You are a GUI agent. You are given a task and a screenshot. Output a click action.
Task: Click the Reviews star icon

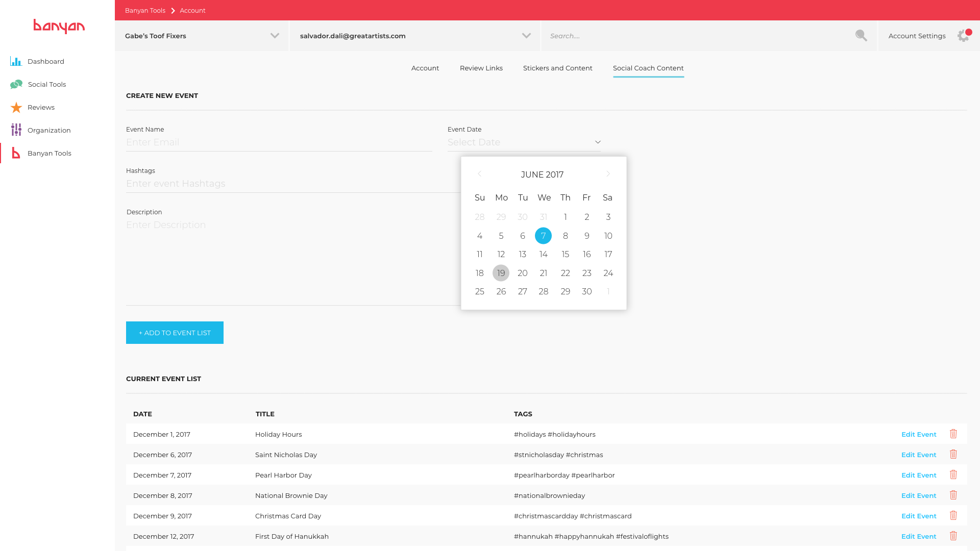point(16,107)
